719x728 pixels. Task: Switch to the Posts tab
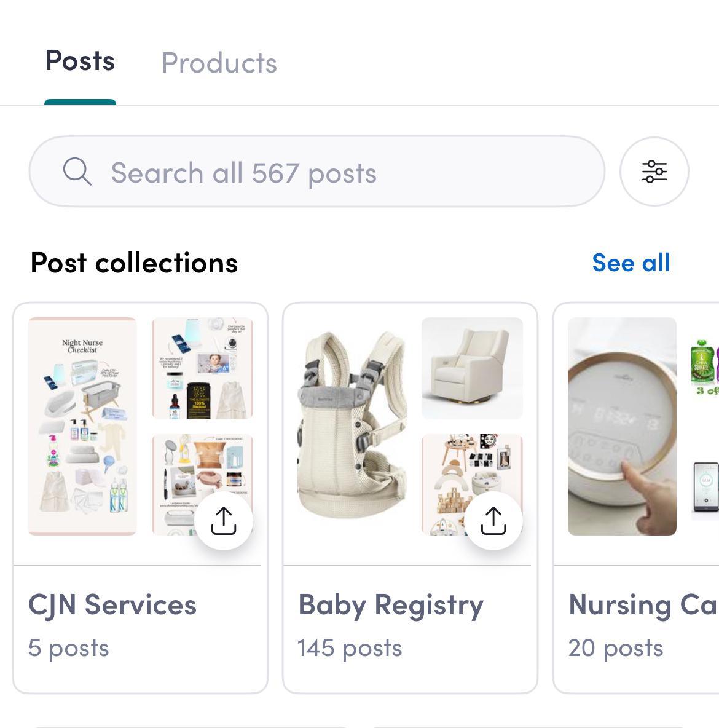coord(80,61)
